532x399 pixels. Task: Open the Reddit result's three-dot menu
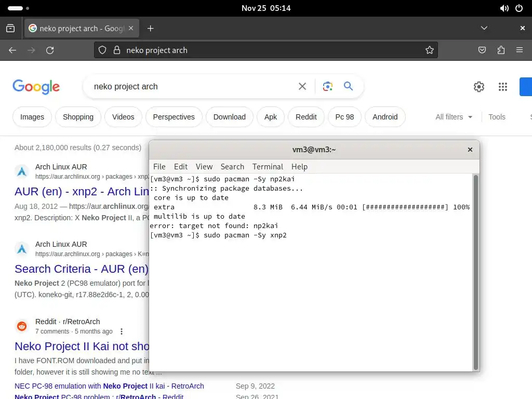pos(122,331)
